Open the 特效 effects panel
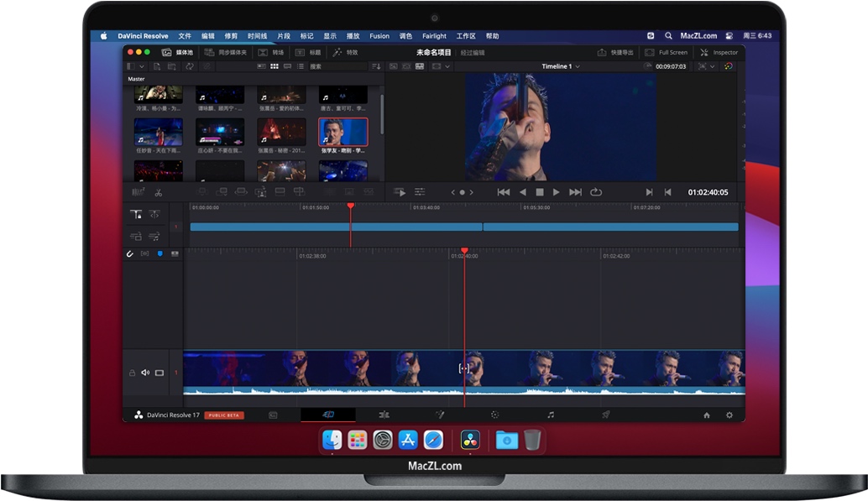This screenshot has height=501, width=868. [x=345, y=53]
